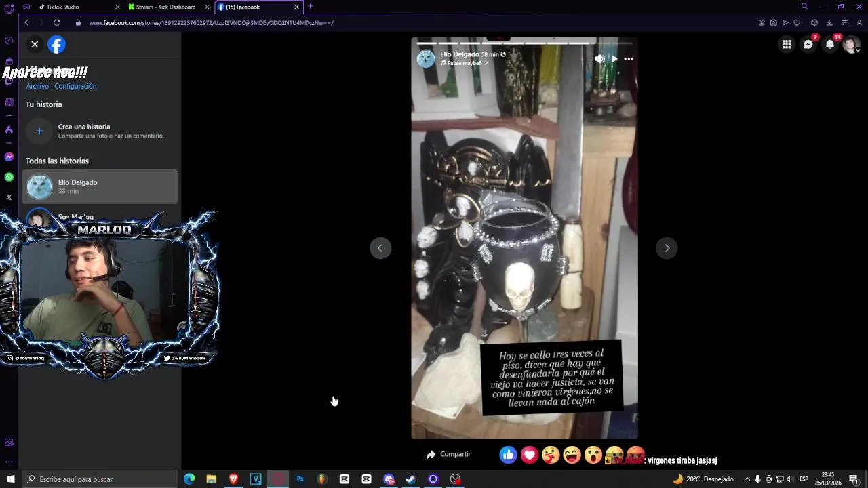The image size is (868, 488).
Task: Open Elio Delgado's story in the list
Action: click(x=100, y=186)
